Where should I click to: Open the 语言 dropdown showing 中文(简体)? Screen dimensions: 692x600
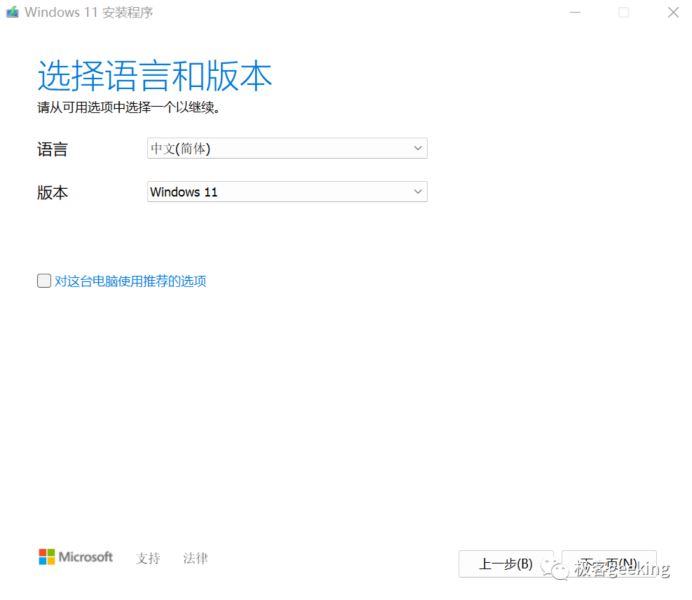[x=287, y=148]
